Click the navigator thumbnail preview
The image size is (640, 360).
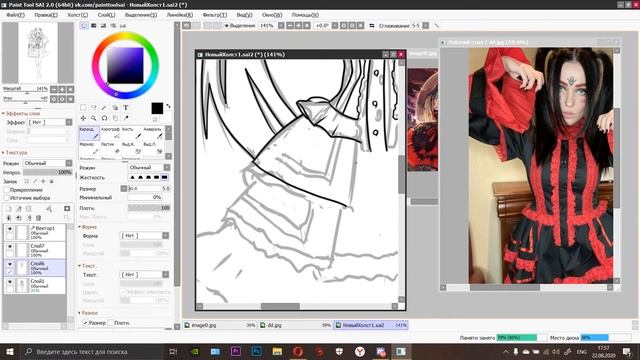click(38, 53)
